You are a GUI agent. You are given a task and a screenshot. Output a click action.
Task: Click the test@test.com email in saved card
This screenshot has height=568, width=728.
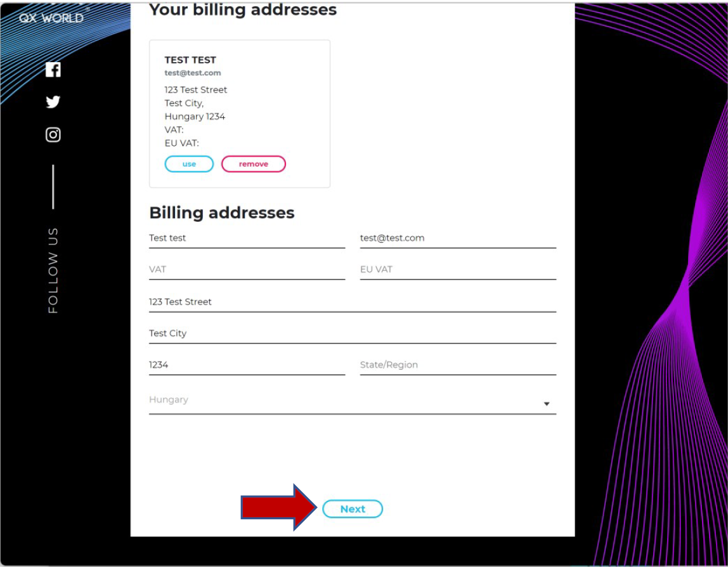click(x=193, y=73)
